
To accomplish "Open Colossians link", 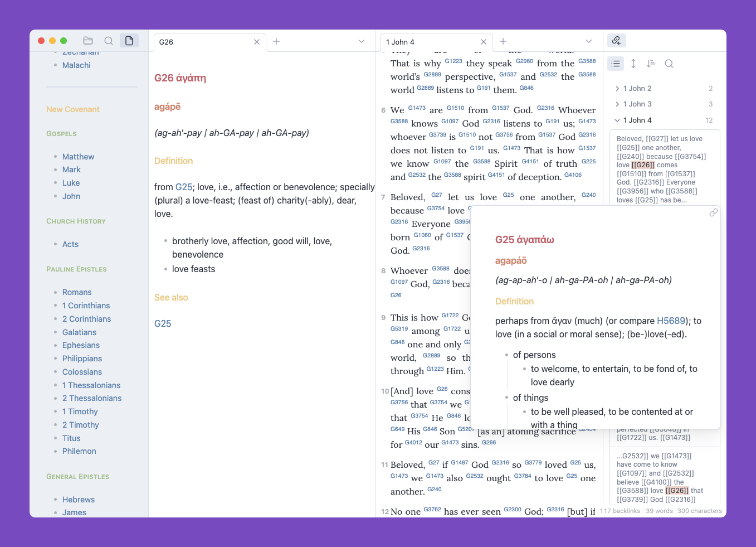I will point(82,372).
